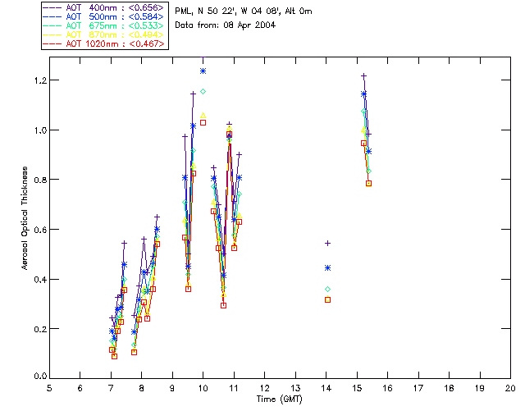Select the station text 'PML, N 50 22', W 04 08', Alt 0m'
The width and height of the screenshot is (525, 420).
tap(244, 11)
